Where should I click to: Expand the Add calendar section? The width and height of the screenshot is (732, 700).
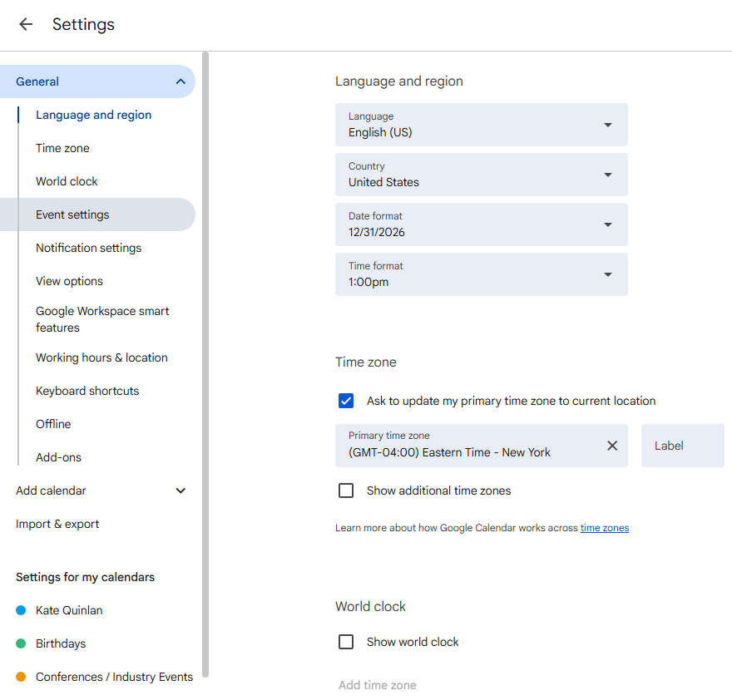coord(181,490)
